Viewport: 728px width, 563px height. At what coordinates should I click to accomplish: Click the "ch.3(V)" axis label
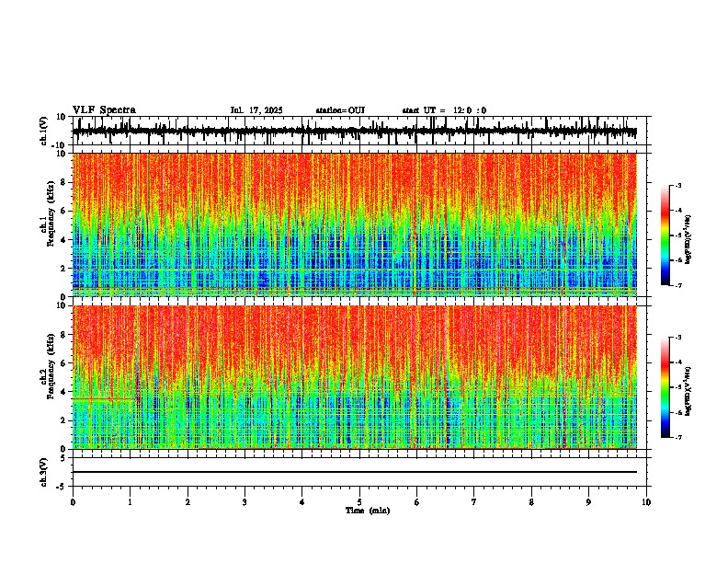[x=44, y=473]
